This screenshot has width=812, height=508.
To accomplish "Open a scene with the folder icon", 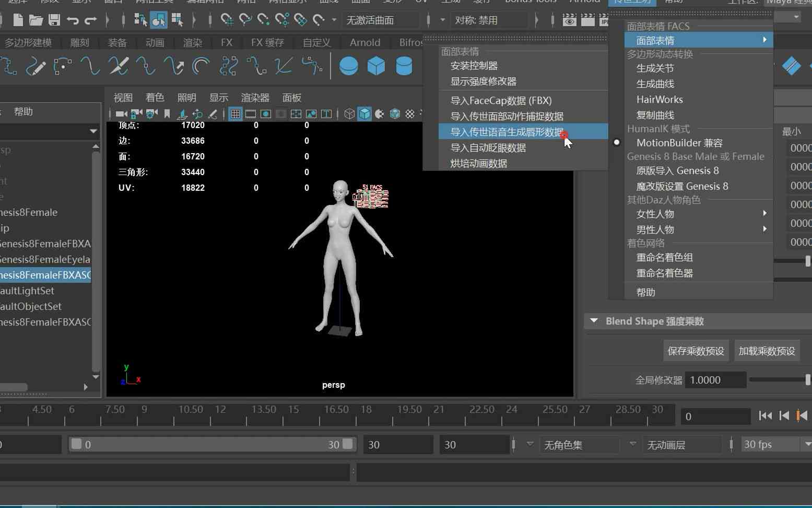I will pos(36,20).
